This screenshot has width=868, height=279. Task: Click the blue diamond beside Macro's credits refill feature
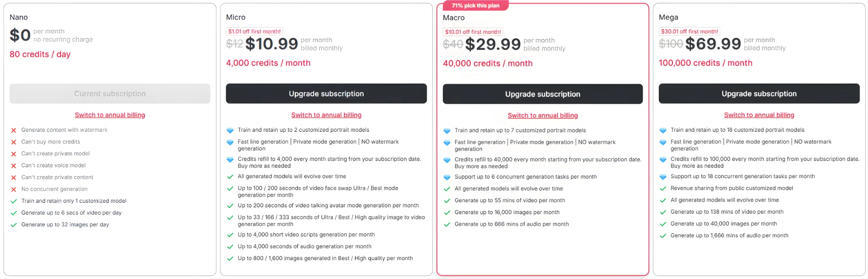point(446,160)
